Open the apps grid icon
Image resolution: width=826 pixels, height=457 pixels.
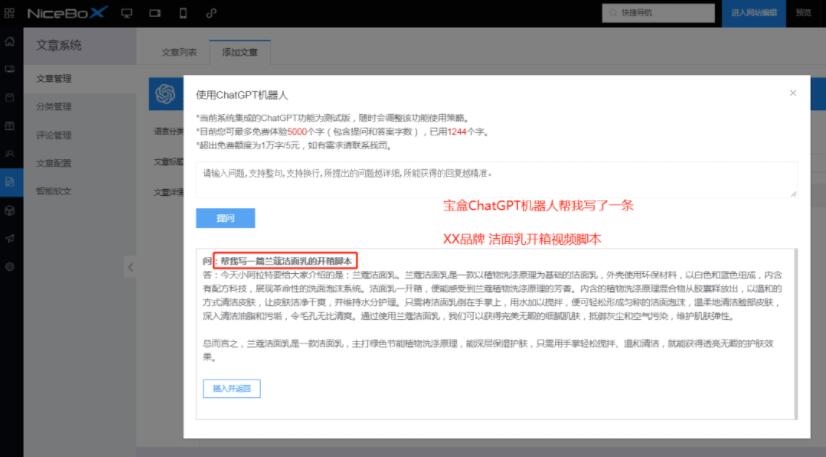click(9, 13)
